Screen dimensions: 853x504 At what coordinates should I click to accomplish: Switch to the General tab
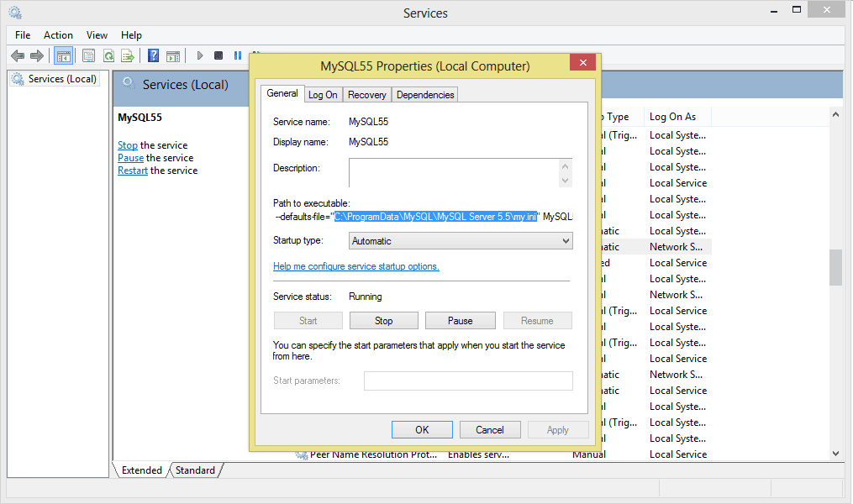pyautogui.click(x=282, y=93)
